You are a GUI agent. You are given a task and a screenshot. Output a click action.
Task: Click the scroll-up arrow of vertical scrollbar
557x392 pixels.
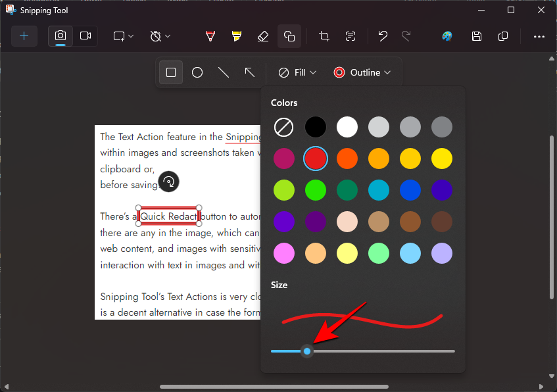[x=551, y=59]
